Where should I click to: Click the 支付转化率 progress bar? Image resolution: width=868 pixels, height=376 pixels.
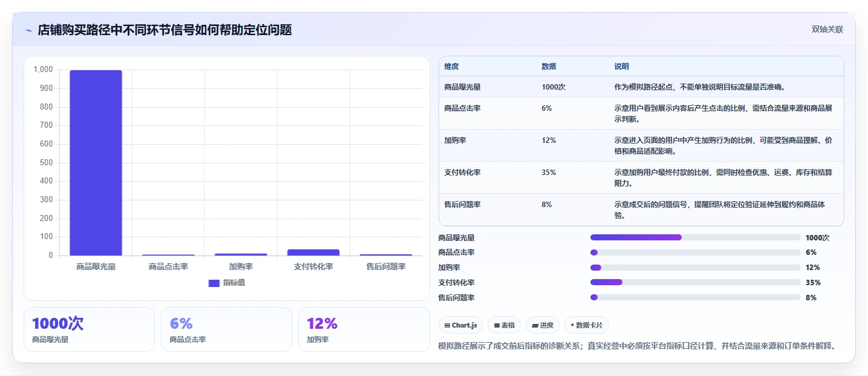point(696,282)
